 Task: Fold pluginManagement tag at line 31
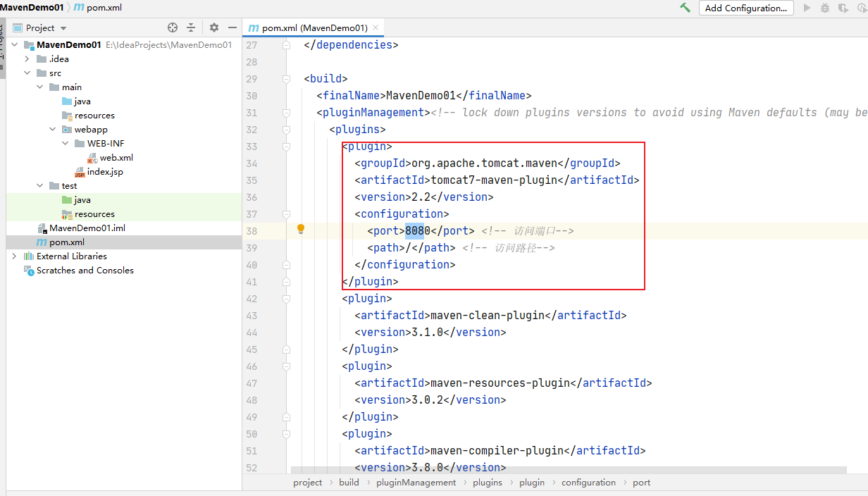pos(286,112)
